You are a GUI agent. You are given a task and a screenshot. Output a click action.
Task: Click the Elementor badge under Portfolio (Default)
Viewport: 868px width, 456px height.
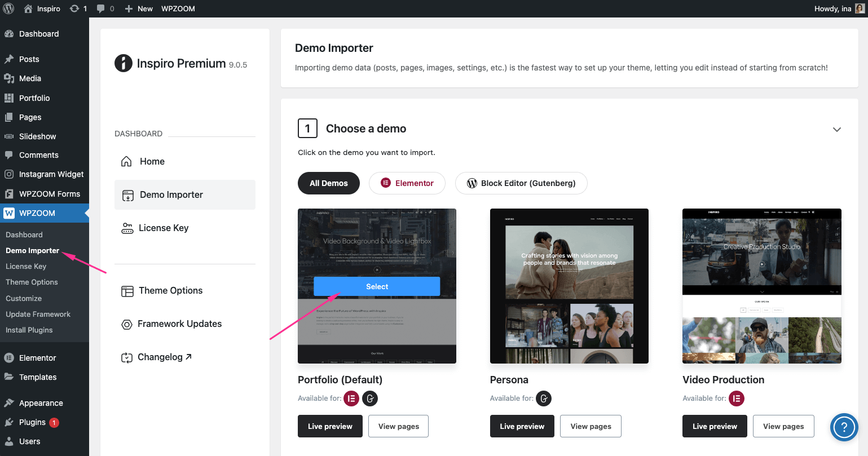351,399
